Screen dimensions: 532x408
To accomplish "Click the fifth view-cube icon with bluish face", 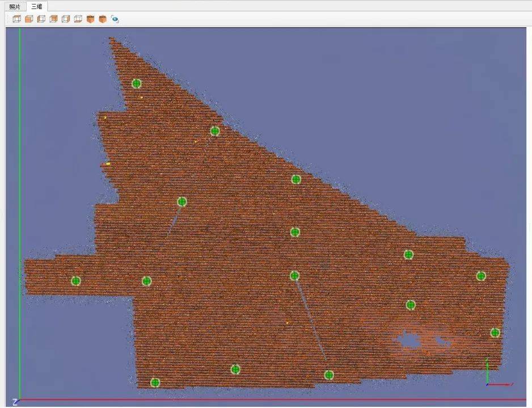I will point(65,19).
